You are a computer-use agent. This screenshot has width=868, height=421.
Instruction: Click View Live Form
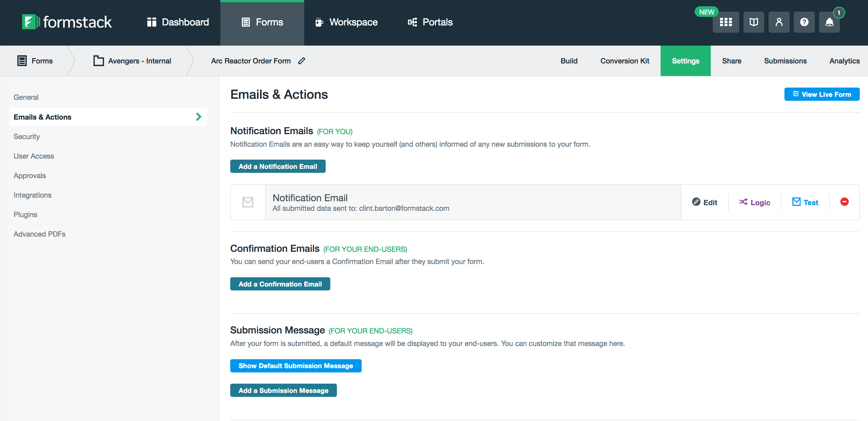822,94
